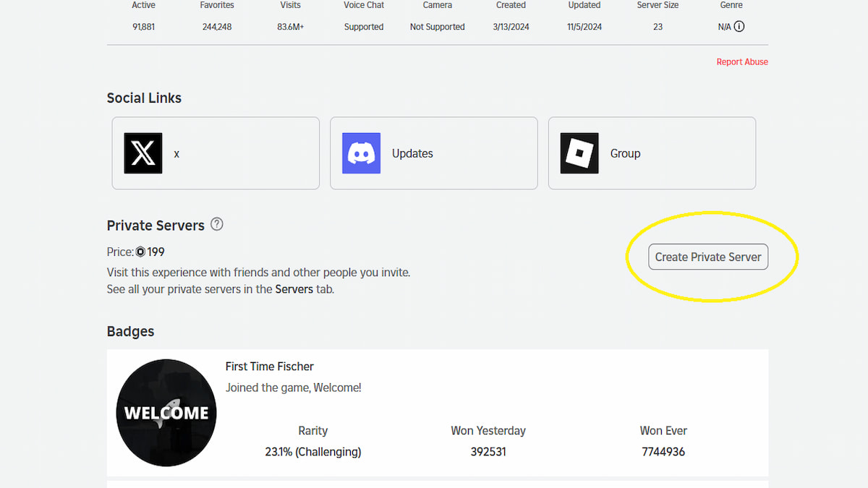This screenshot has height=488, width=868.
Task: Click the Discord logo icon
Action: [361, 153]
